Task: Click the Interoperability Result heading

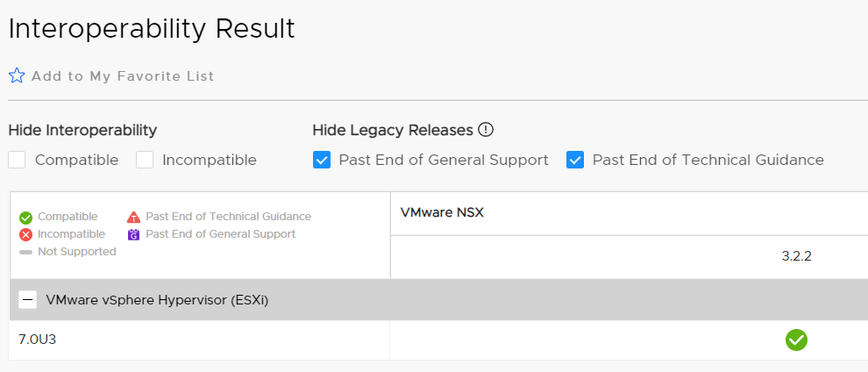Action: pyautogui.click(x=152, y=29)
